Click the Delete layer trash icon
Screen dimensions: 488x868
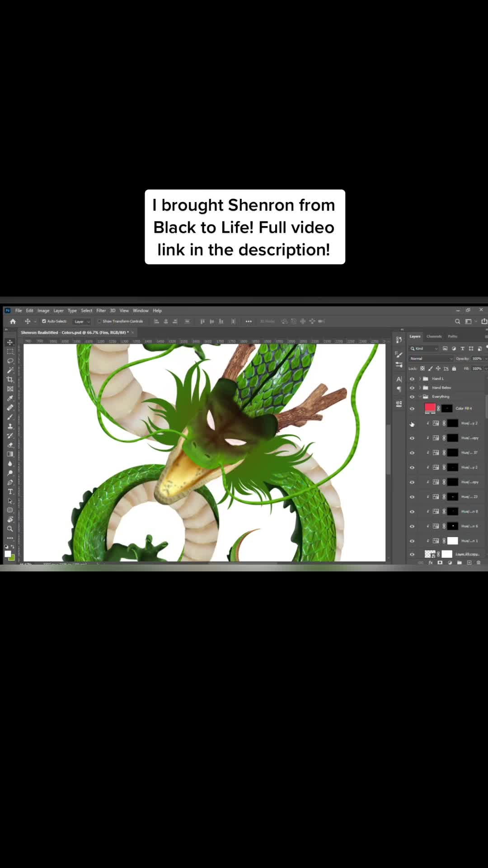pyautogui.click(x=479, y=563)
